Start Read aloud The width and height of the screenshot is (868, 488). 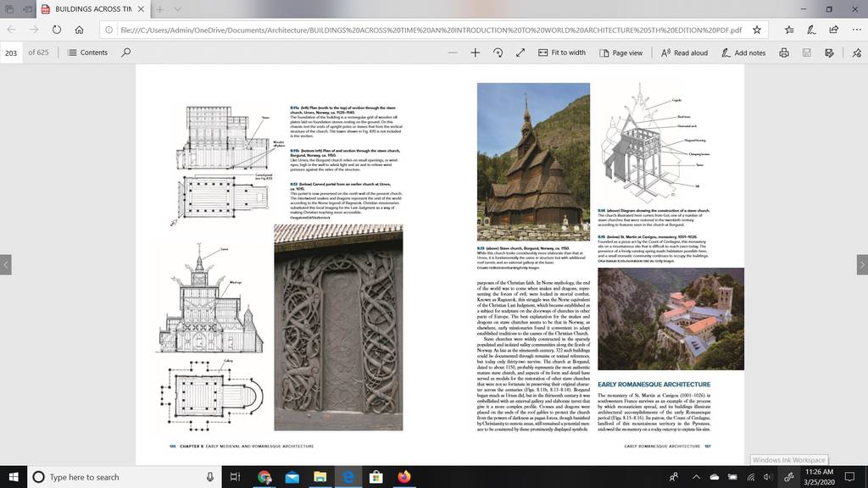(x=684, y=53)
